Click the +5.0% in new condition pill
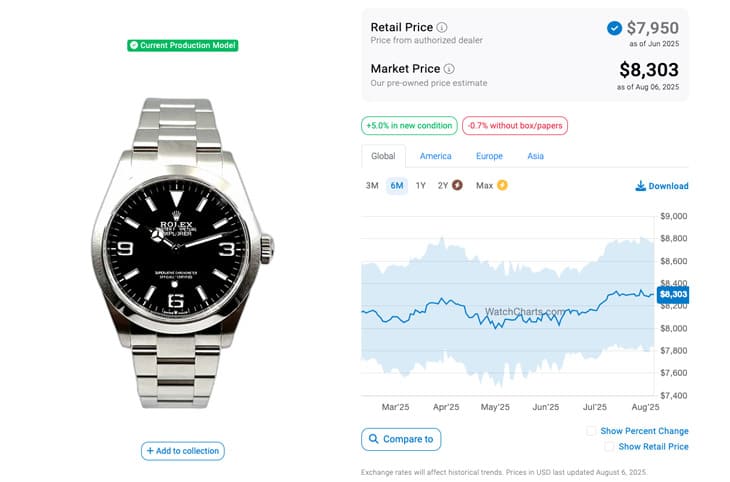The image size is (730, 482). [409, 126]
